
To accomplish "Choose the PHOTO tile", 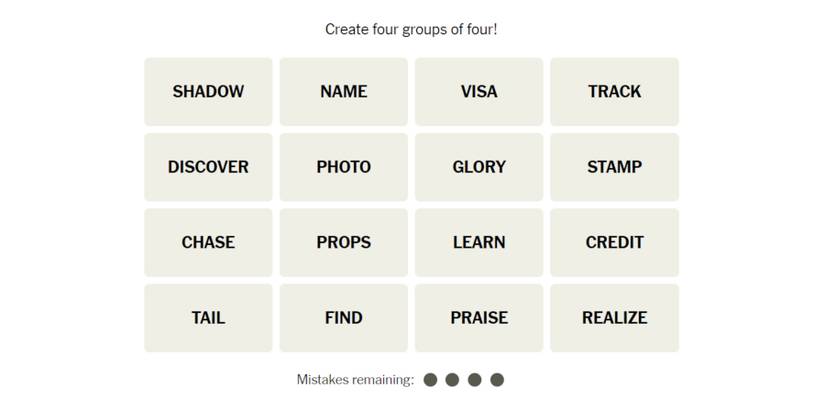I will click(343, 167).
